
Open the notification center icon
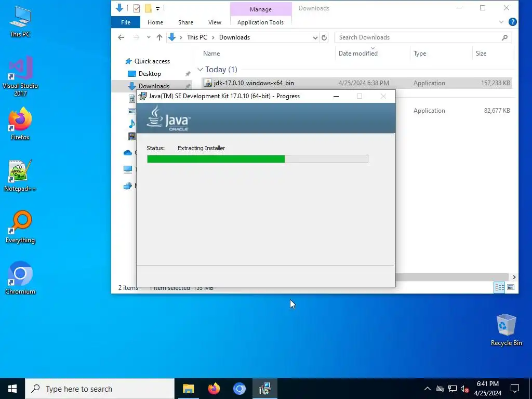(515, 389)
